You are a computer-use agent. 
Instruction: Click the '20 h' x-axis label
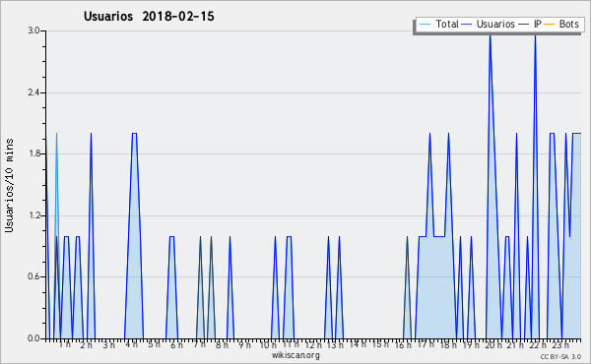[x=493, y=345]
